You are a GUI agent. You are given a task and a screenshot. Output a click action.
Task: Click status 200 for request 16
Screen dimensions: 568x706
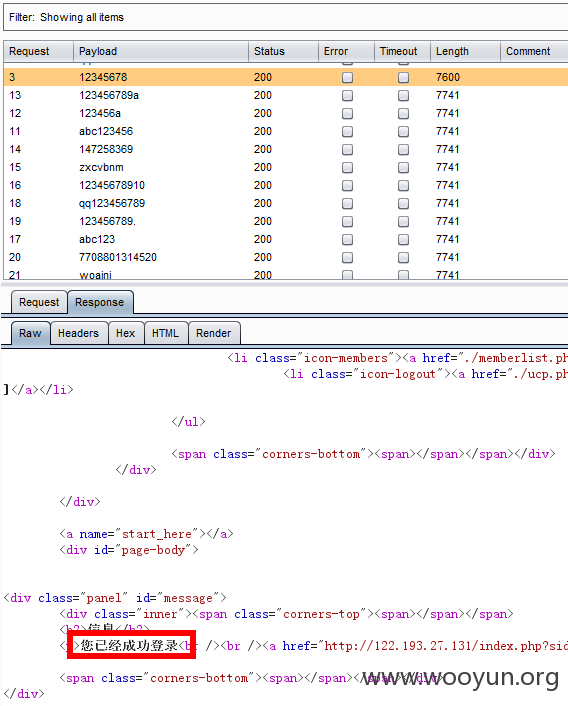coord(263,186)
